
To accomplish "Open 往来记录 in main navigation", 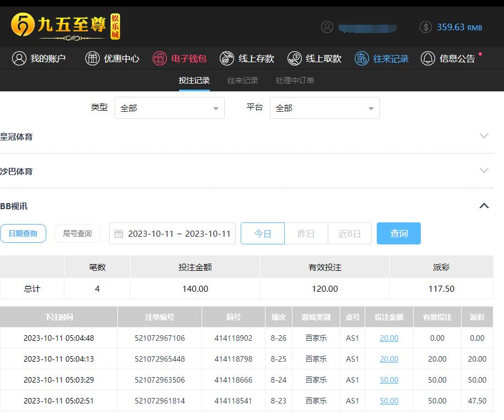I will pos(382,58).
